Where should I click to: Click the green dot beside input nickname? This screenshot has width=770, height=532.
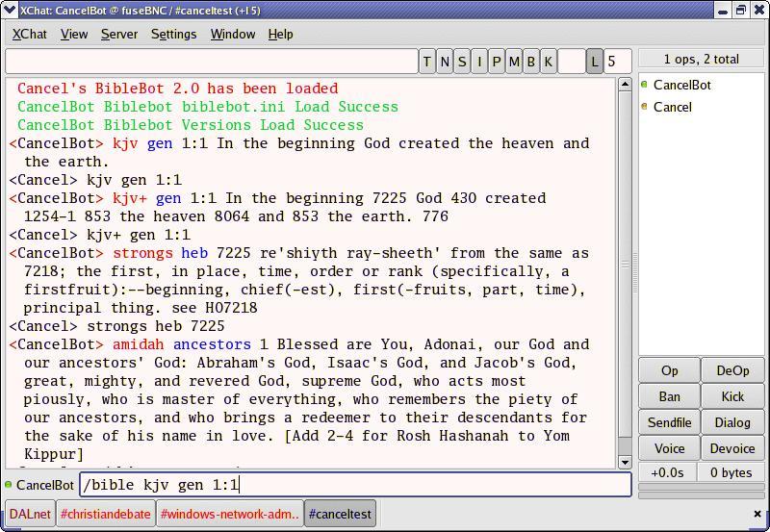point(9,485)
